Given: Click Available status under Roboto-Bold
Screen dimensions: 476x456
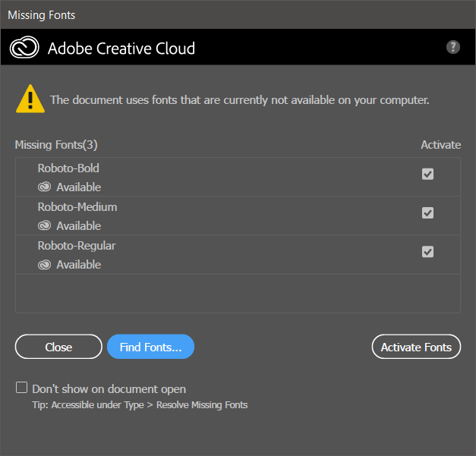Looking at the screenshot, I should point(79,187).
